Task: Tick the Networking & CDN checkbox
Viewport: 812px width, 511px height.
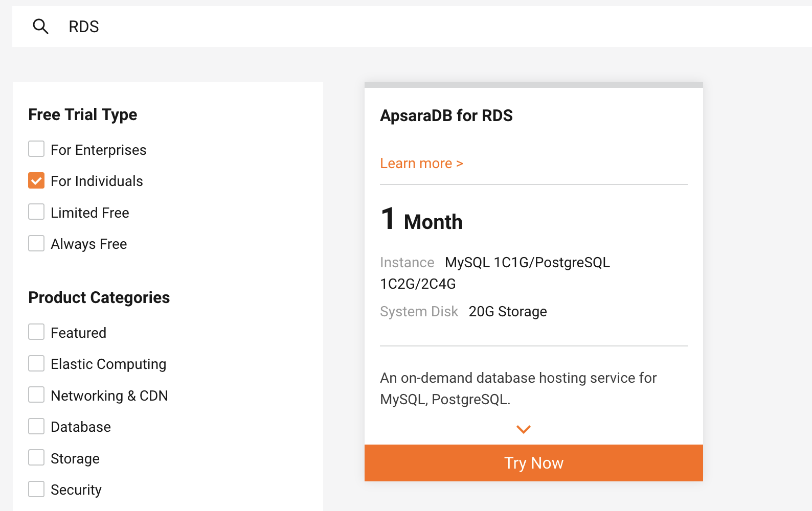Action: click(x=36, y=394)
